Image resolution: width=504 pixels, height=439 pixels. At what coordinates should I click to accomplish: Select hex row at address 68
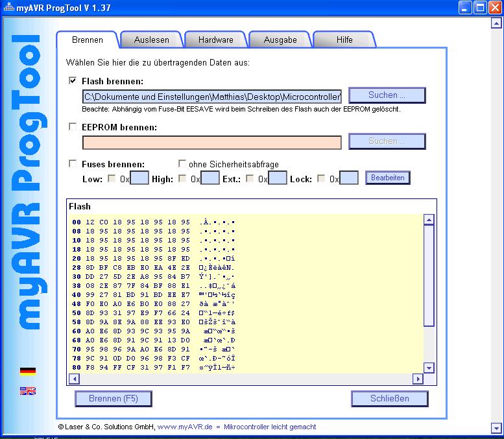click(x=153, y=340)
